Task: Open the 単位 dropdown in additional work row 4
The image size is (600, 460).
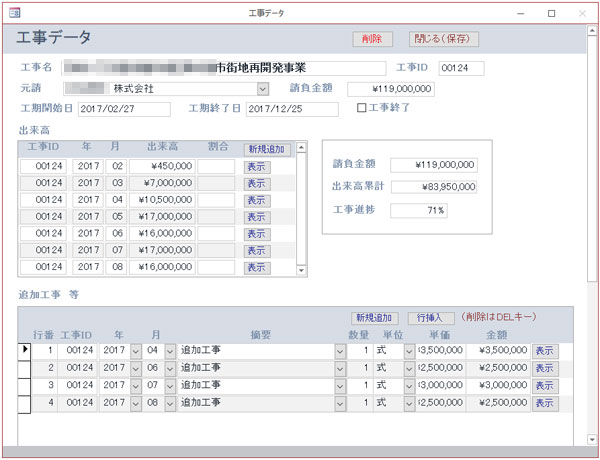Action: pos(409,402)
